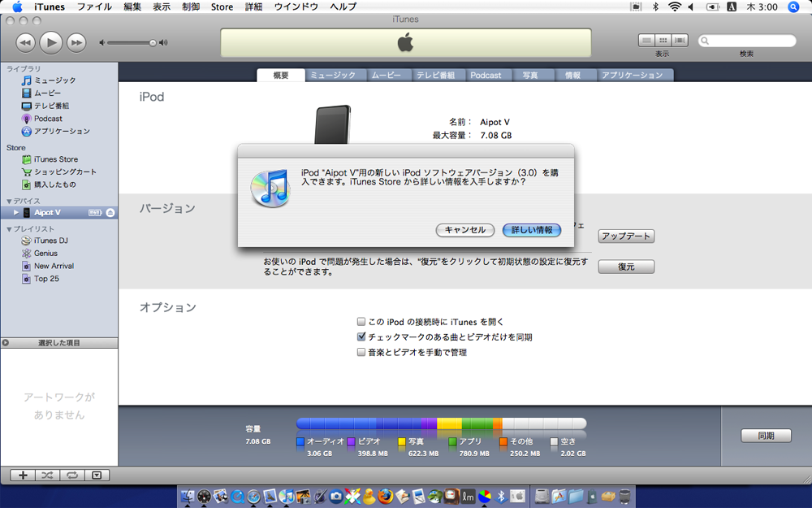
Task: Uncheck チェックマークのある曲とビデオだけを同期
Action: (x=361, y=337)
